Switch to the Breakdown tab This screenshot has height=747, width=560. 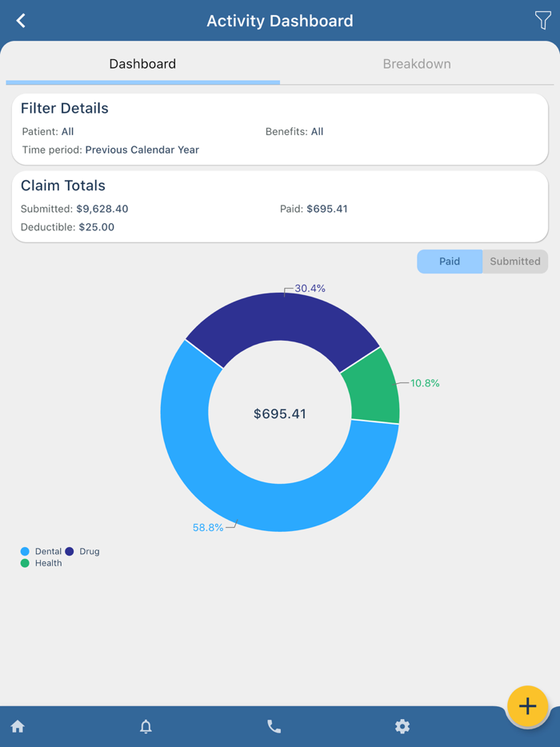417,63
